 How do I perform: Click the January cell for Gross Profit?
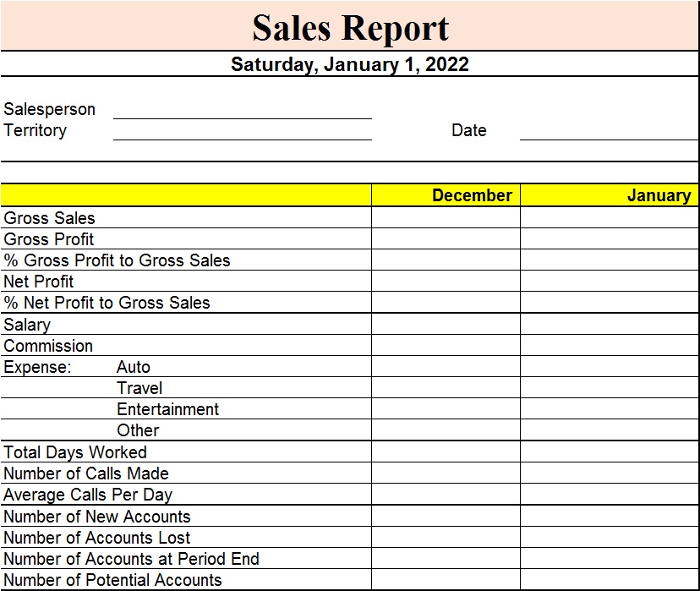(x=610, y=238)
